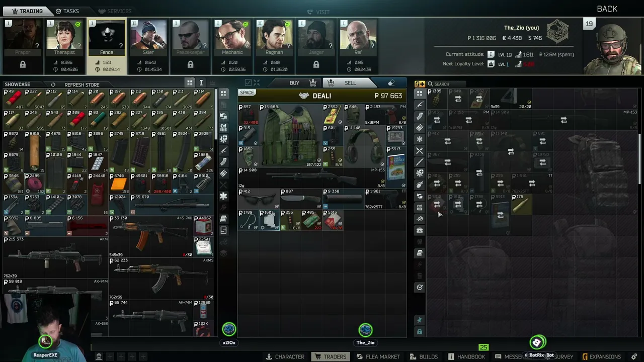Show all items in Fence's store sidebar

click(223, 94)
